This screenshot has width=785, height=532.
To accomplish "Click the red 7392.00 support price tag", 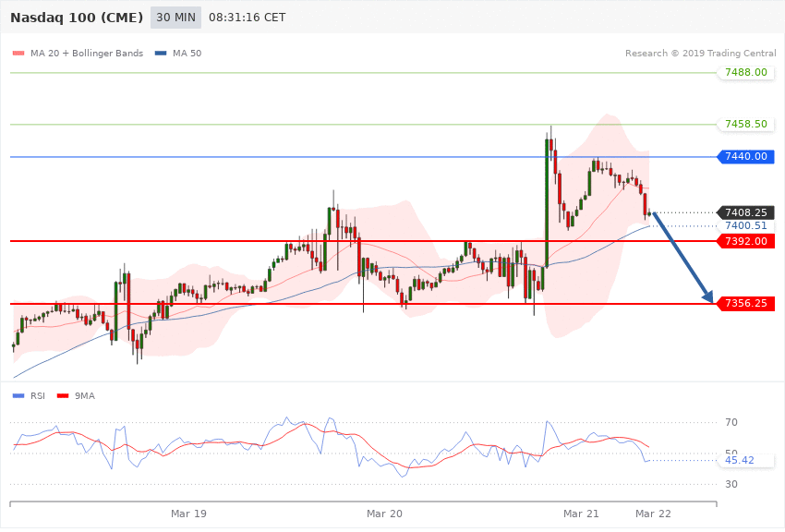I will click(746, 241).
